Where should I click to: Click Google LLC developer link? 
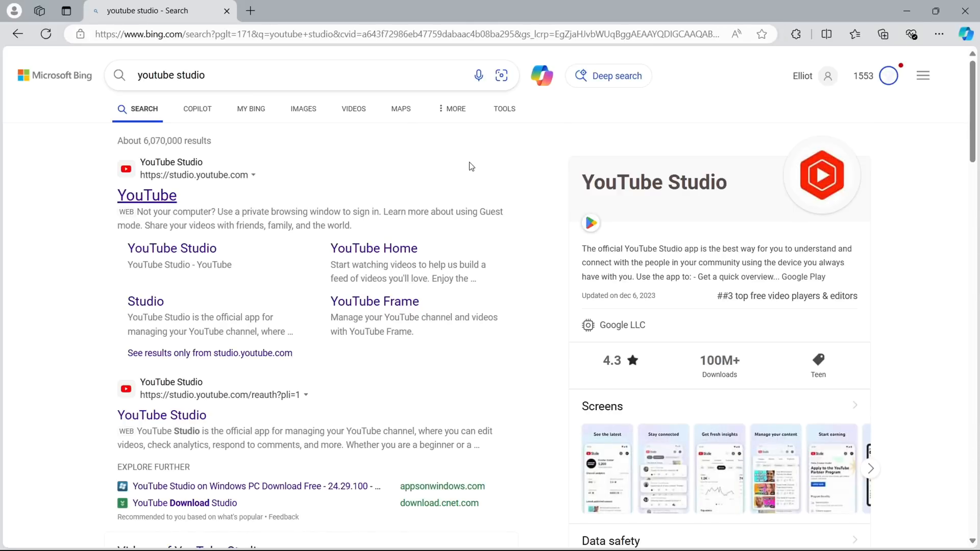point(622,325)
